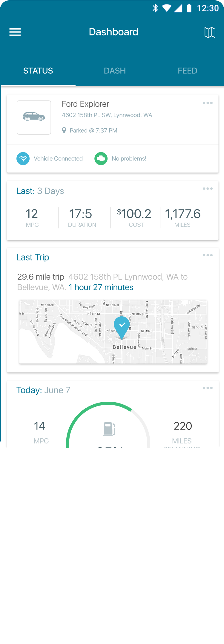
Task: Tap the $100.2 cost statistic
Action: tap(134, 217)
